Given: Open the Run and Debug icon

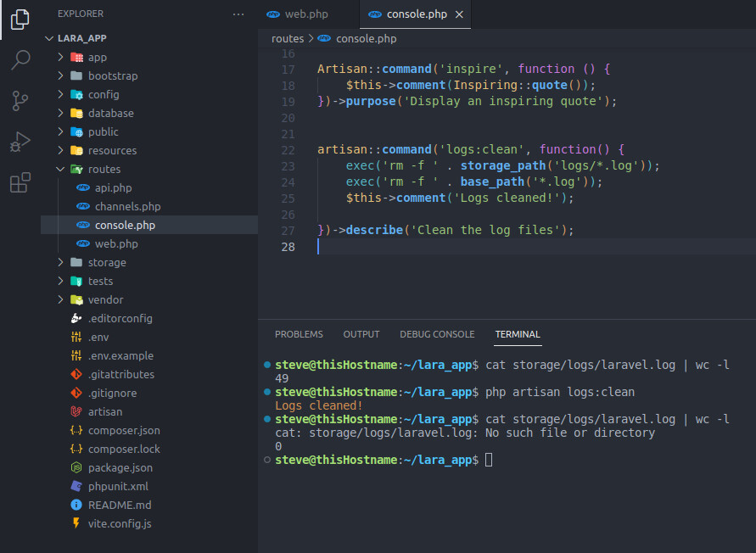Looking at the screenshot, I should click(20, 141).
